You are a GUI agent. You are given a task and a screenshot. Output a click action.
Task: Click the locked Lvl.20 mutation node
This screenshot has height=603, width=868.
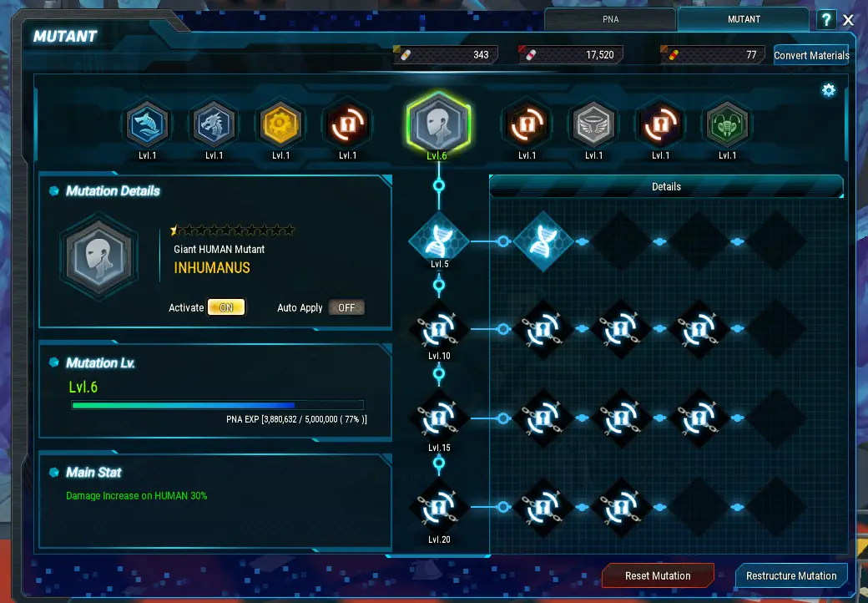439,507
